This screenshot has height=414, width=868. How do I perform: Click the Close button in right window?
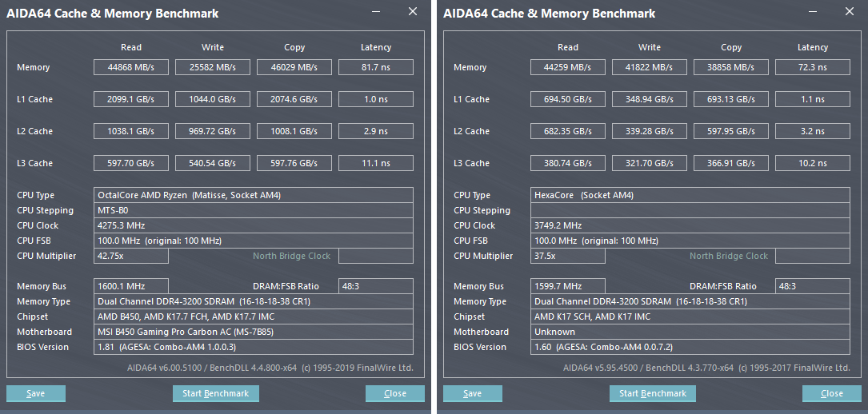[832, 393]
